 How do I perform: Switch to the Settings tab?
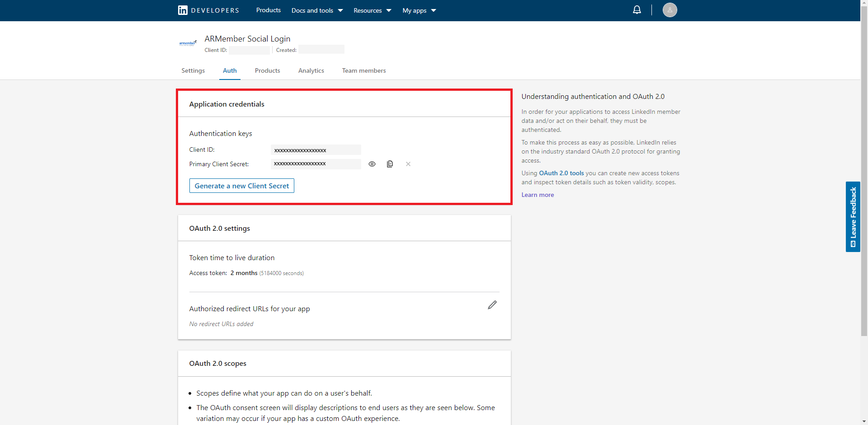[193, 70]
